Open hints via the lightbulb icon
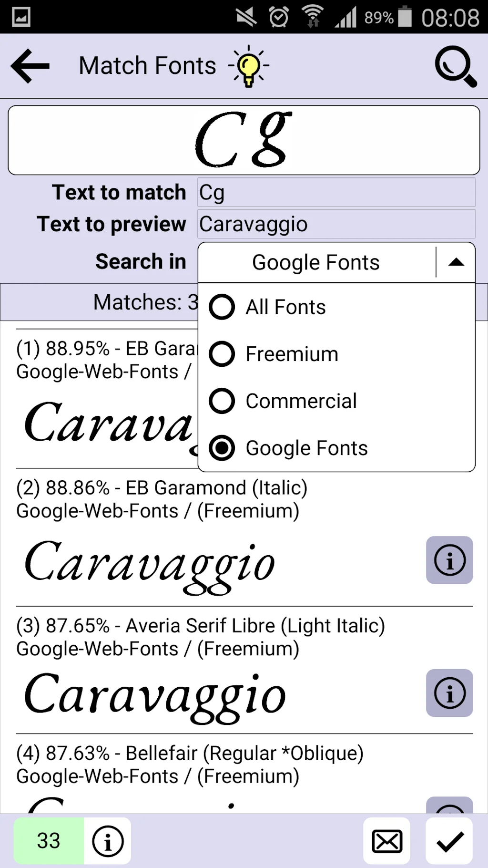Screen dimensions: 488x868 [247, 67]
